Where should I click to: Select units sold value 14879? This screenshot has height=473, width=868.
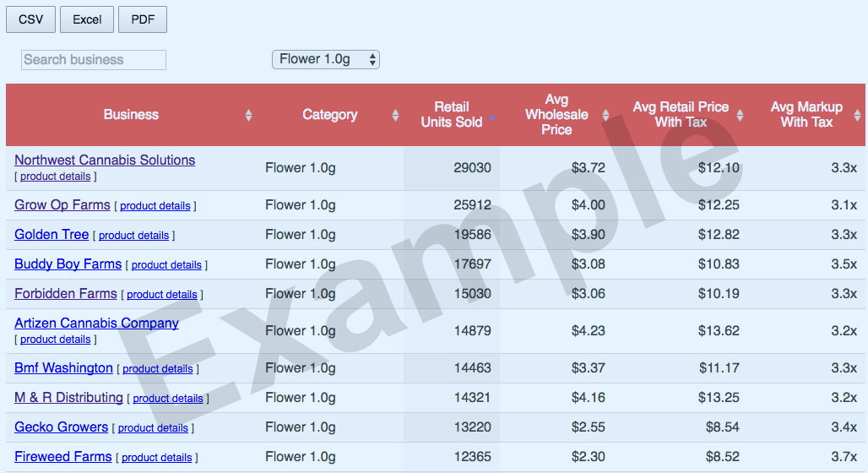[472, 330]
